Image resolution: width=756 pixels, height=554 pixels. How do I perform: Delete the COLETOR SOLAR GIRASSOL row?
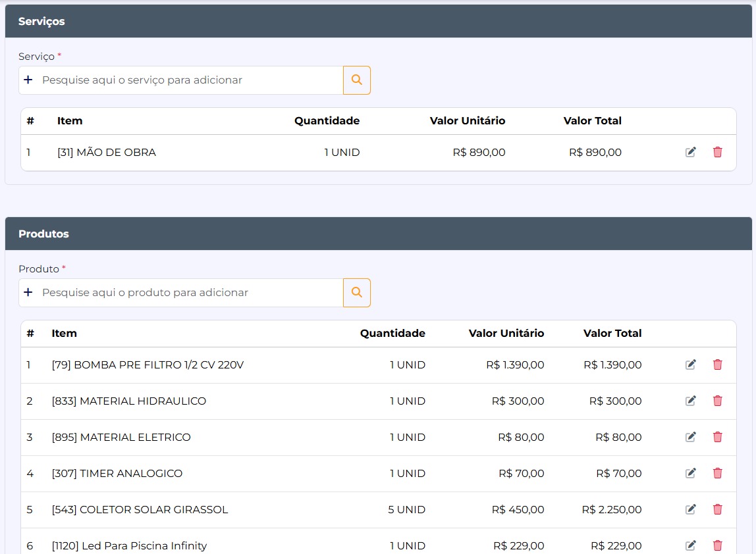[717, 510]
